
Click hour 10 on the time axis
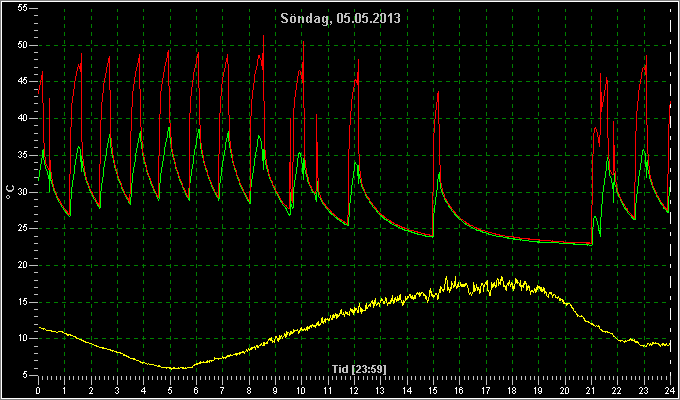(x=301, y=390)
